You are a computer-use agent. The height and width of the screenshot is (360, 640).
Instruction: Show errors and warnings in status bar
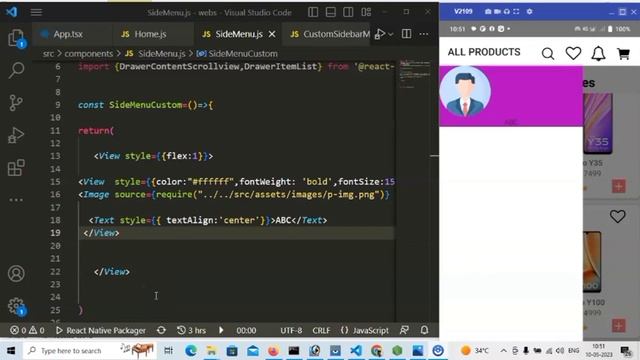27,330
